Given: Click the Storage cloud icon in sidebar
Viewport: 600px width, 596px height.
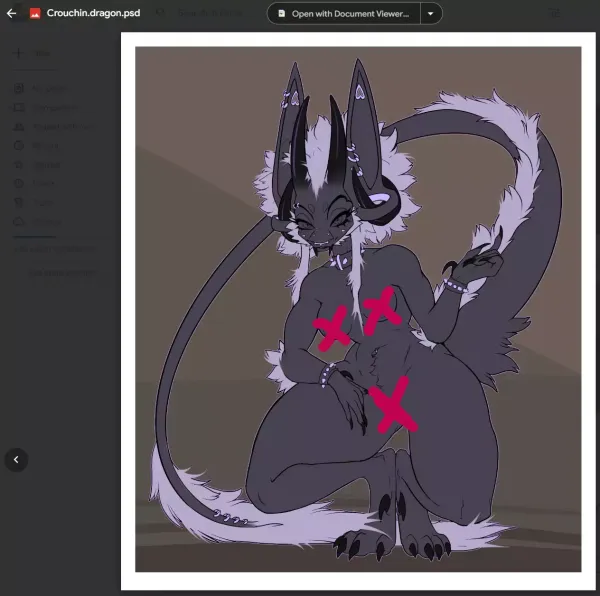Looking at the screenshot, I should (18, 221).
